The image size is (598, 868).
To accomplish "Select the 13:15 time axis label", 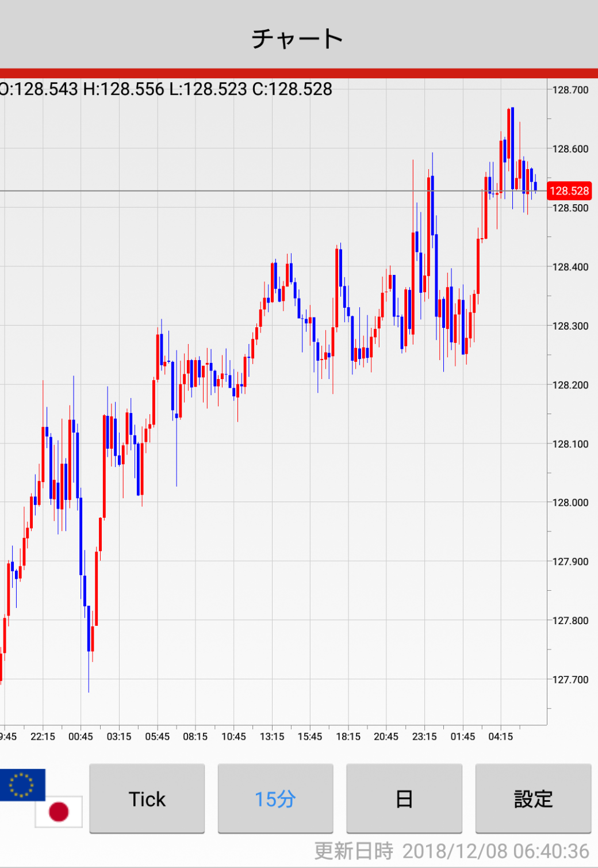I will [272, 736].
